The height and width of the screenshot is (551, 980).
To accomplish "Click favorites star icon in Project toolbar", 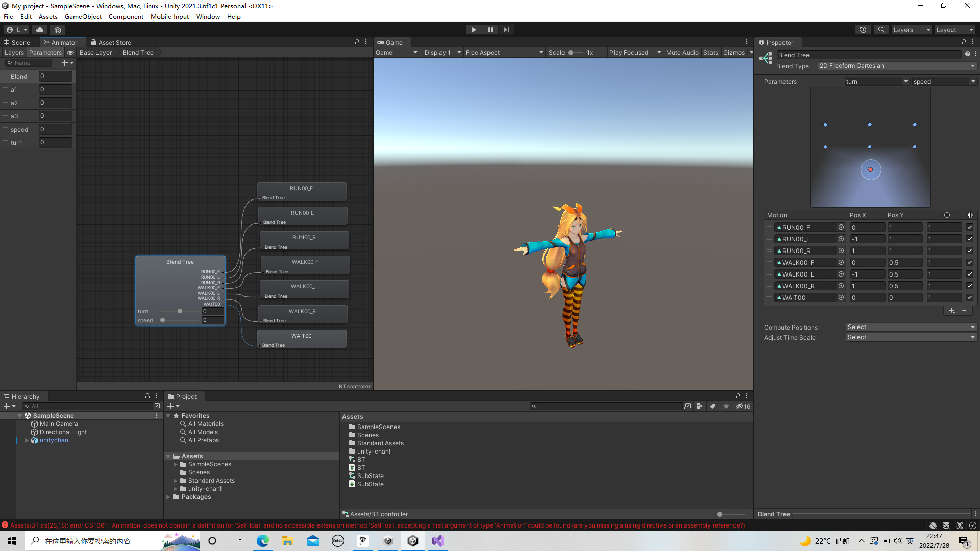I will 726,406.
